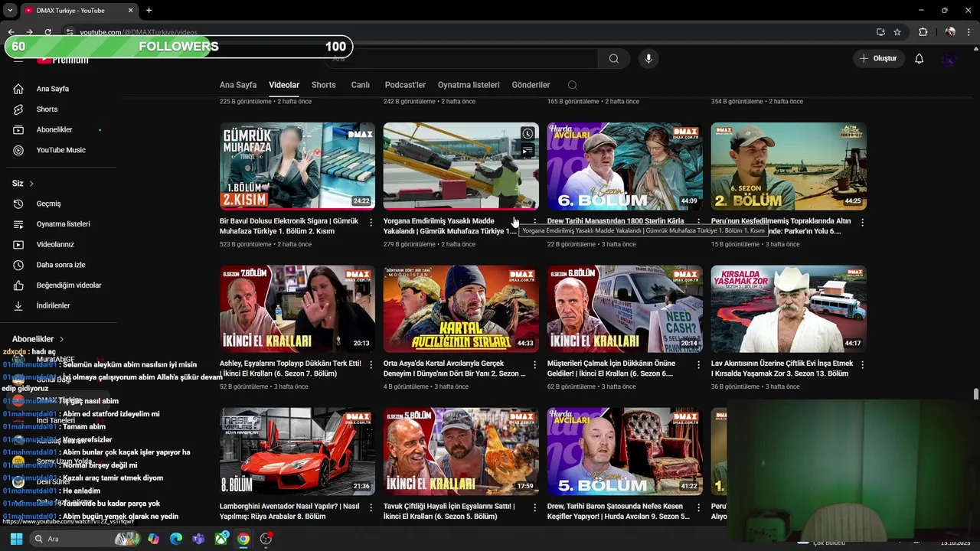Open Xbox app from the taskbar
980x551 pixels.
(220, 539)
